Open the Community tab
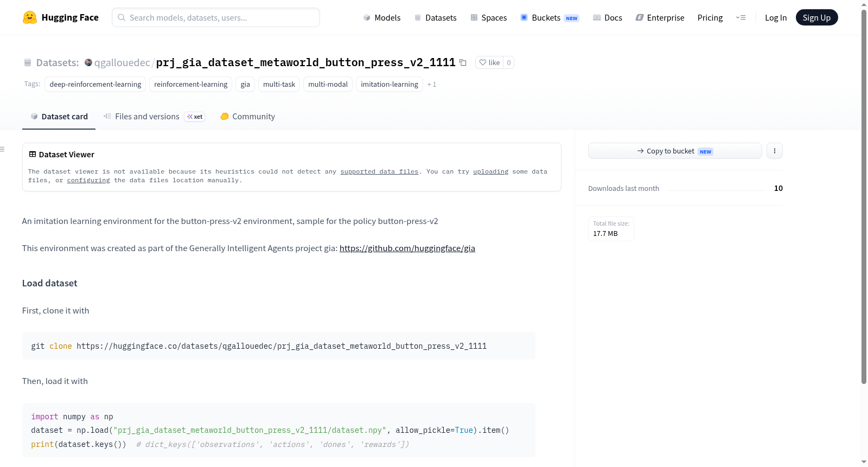 pyautogui.click(x=248, y=117)
